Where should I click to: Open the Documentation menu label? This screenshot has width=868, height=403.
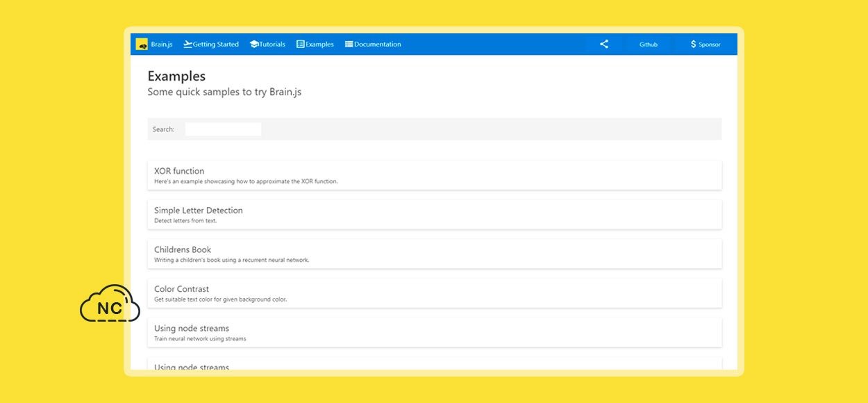[377, 44]
